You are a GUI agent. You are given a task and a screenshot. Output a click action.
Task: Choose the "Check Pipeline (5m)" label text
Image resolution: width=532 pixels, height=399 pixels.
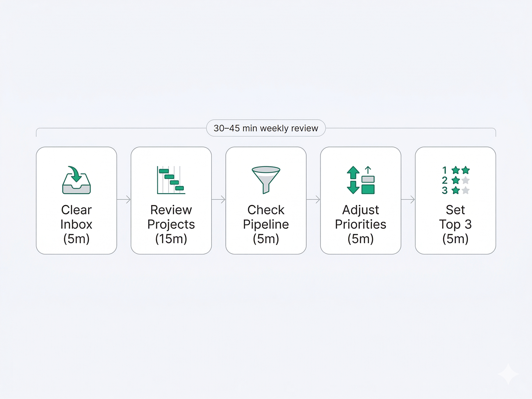[266, 224]
